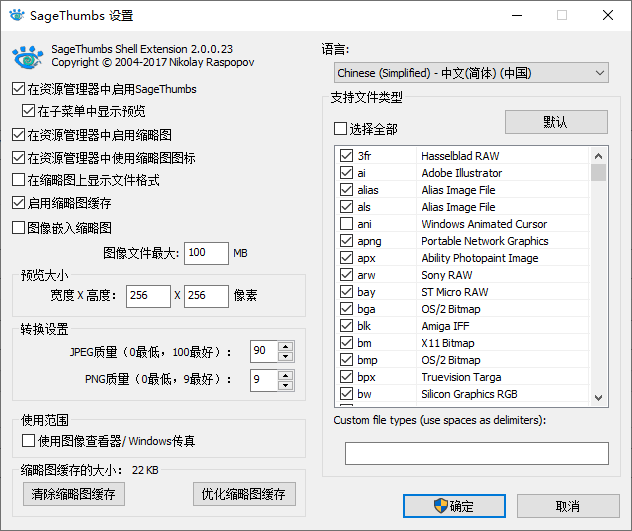
Task: Click the 图像文件最大 size input field
Action: [206, 253]
